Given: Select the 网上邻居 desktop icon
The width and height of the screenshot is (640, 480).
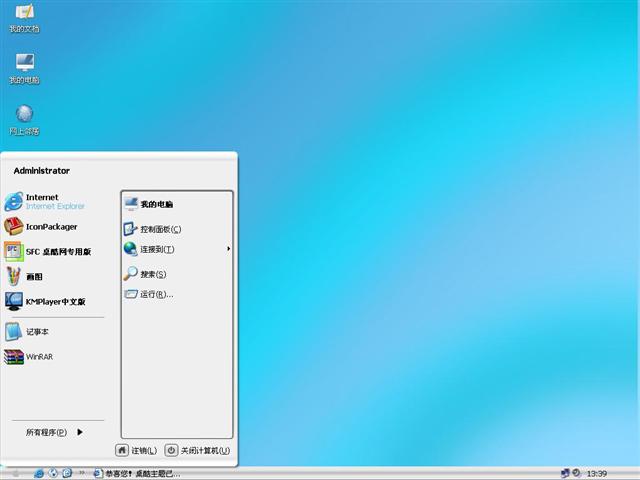Looking at the screenshot, I should 24,120.
